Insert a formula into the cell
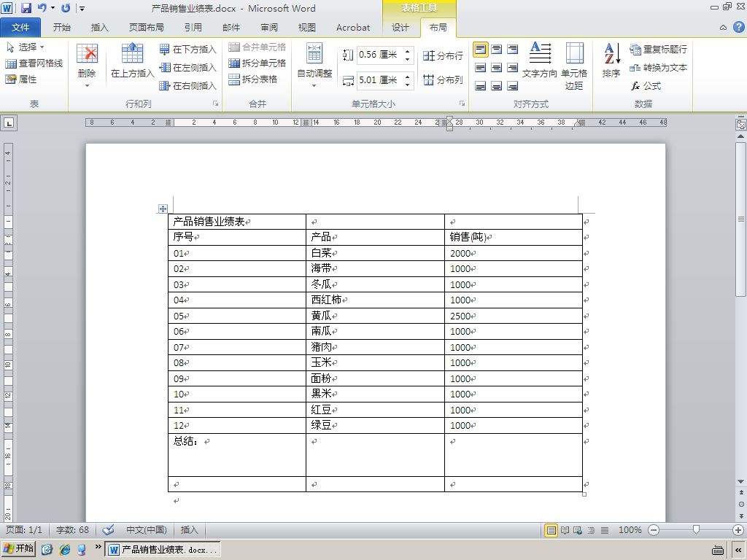 [646, 86]
